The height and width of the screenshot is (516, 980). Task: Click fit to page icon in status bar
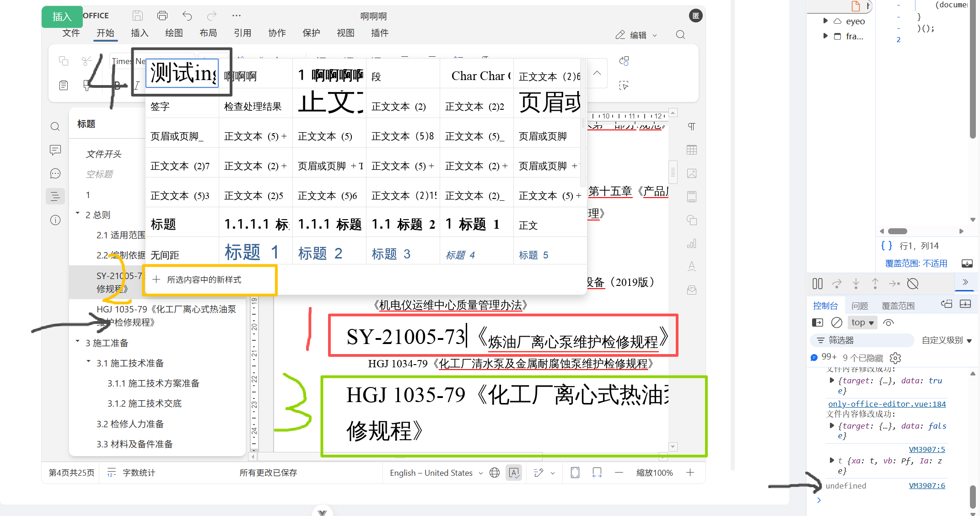click(x=575, y=473)
